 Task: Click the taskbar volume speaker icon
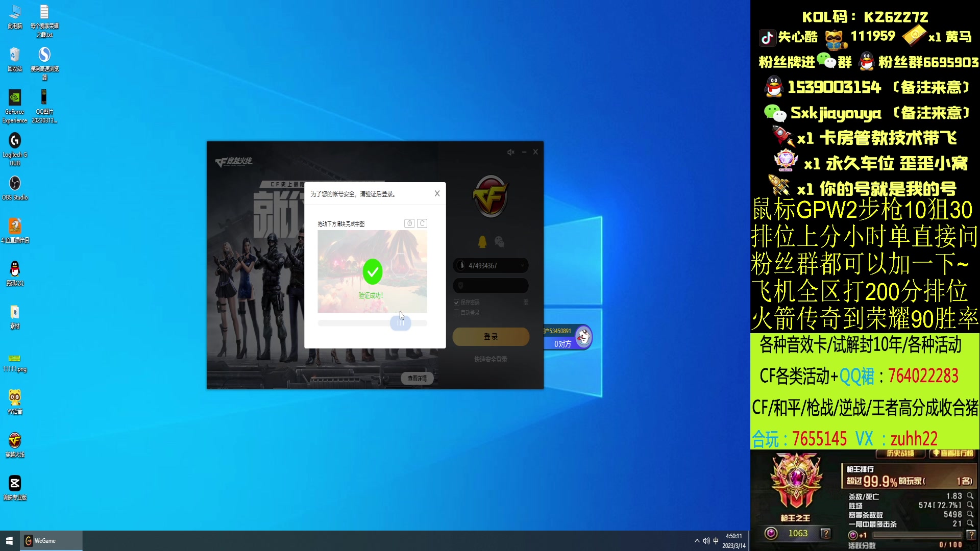706,541
